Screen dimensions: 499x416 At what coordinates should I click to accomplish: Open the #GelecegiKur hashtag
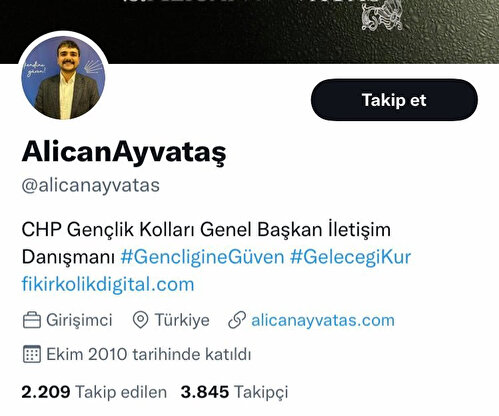tap(350, 257)
